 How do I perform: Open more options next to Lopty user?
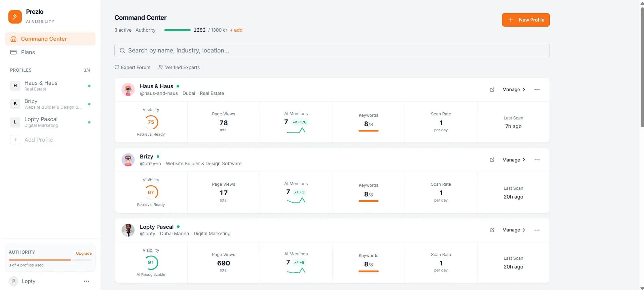tap(86, 281)
